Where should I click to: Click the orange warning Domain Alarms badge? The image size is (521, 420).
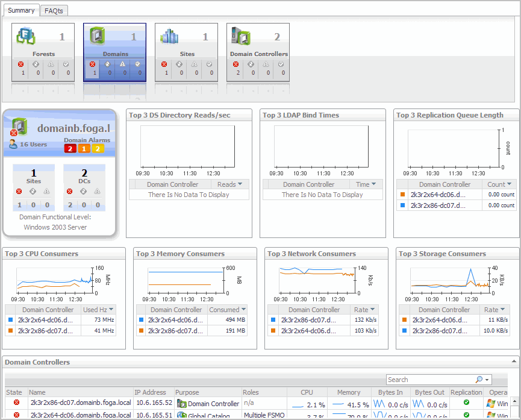coord(84,149)
